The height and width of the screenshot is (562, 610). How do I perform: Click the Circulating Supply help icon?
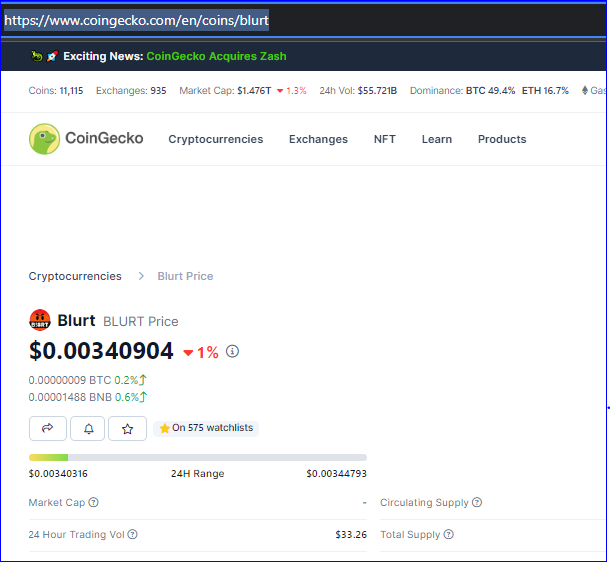click(x=477, y=502)
